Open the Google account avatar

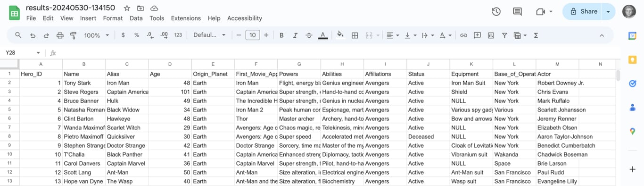coord(629,11)
